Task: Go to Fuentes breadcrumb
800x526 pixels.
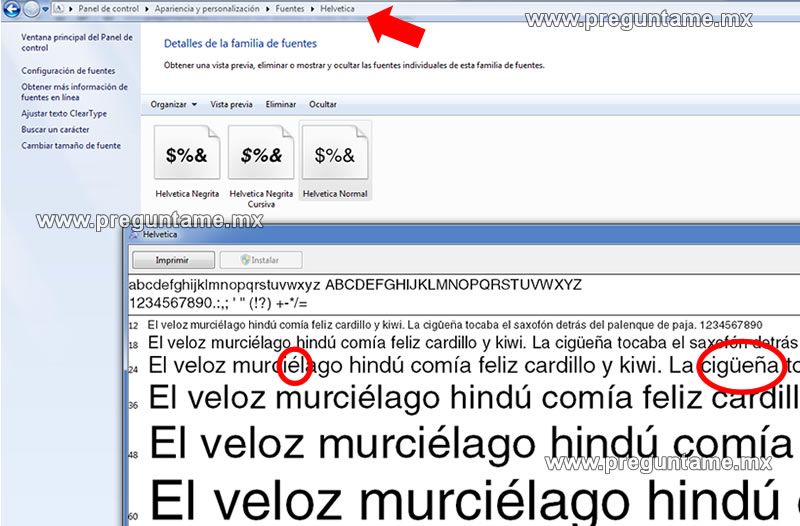Action: [x=290, y=9]
